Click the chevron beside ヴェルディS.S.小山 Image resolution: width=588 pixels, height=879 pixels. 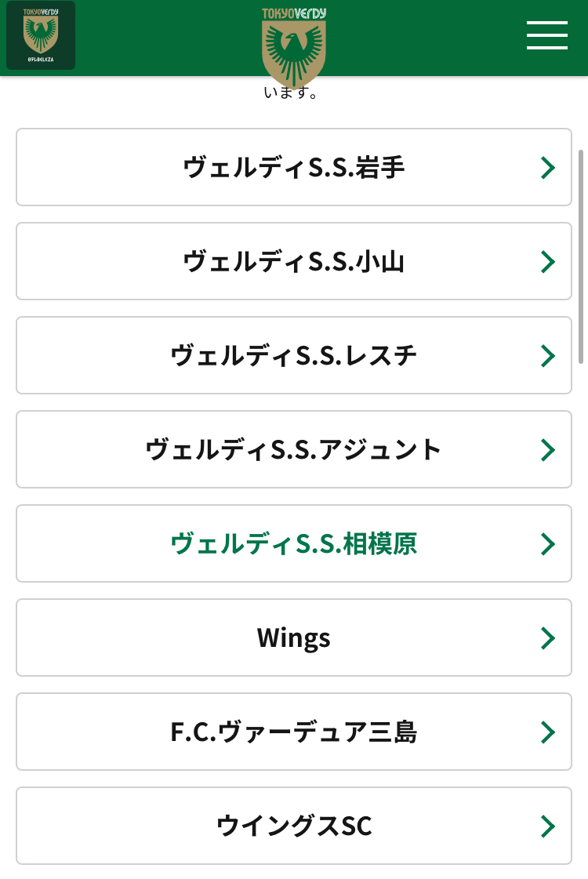(x=548, y=262)
